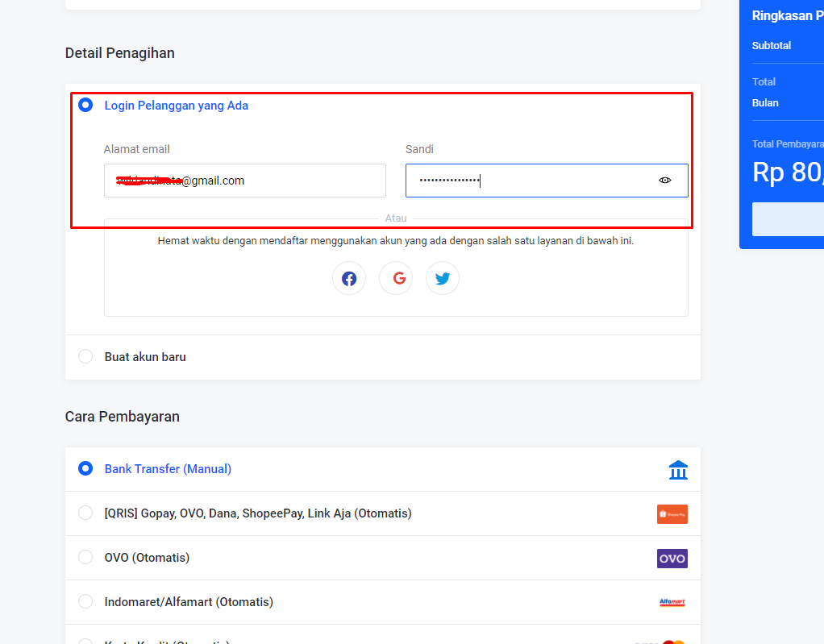
Task: Select Bank Transfer (Manual) radio button
Action: pos(85,468)
